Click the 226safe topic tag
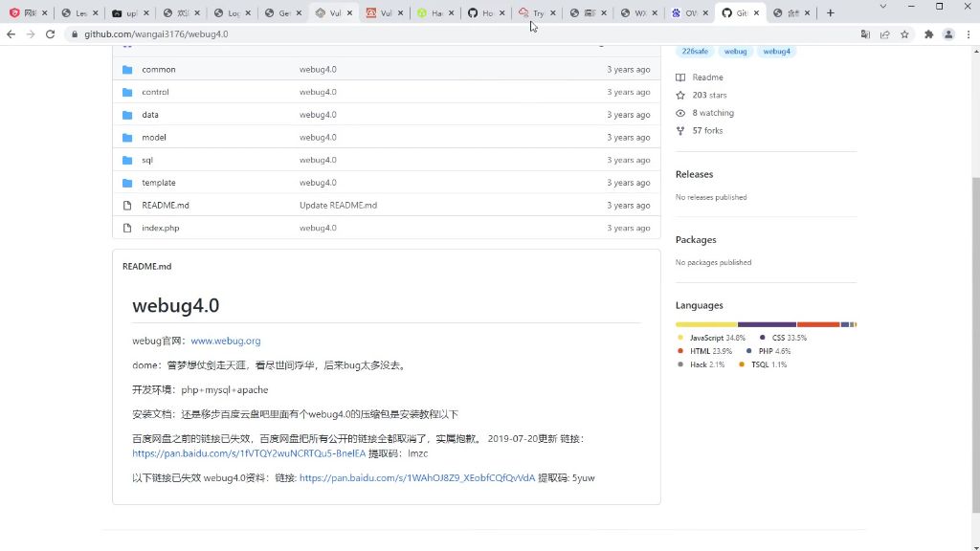 click(695, 52)
